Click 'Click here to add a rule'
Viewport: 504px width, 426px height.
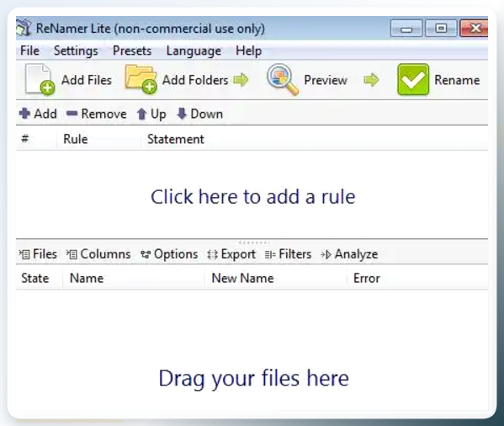pyautogui.click(x=253, y=196)
